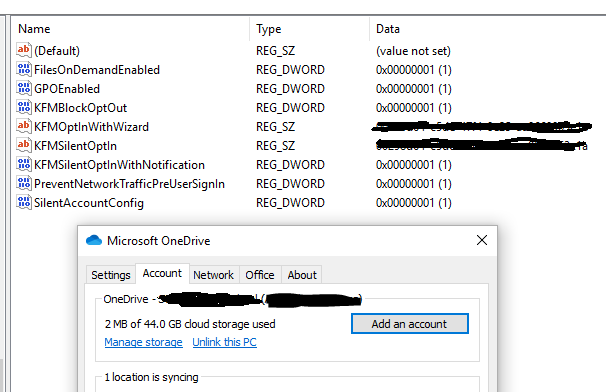
Task: Click the Add an account button
Action: click(410, 324)
